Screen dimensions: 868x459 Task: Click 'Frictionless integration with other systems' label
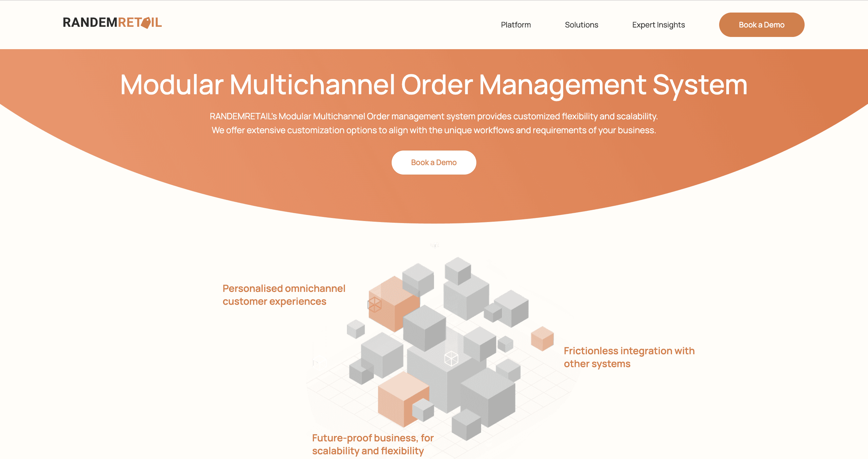point(629,357)
